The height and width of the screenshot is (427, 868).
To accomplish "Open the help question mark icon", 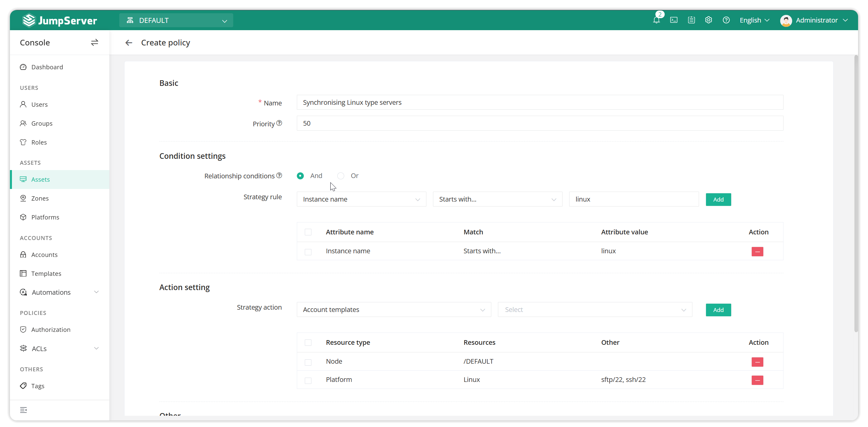I will (x=726, y=20).
